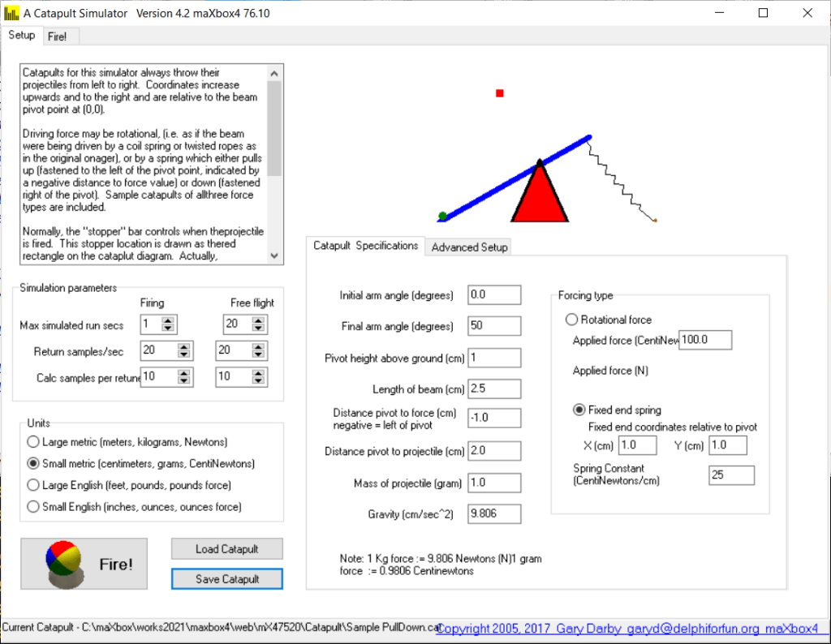Screen dimensions: 831x644
Task: Click the red triangle pivot on diagram
Action: (x=539, y=195)
